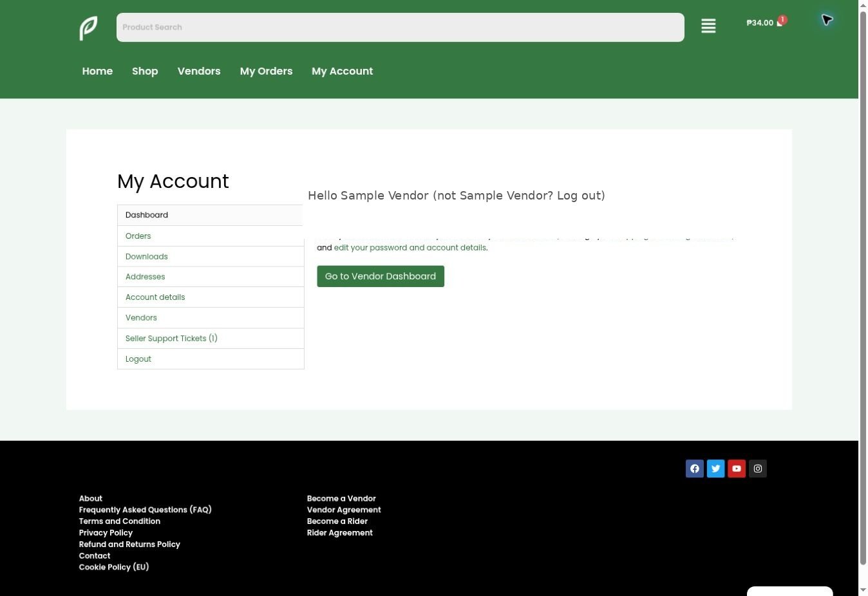
Task: Open Vendors in the top navigation bar
Action: pos(199,71)
